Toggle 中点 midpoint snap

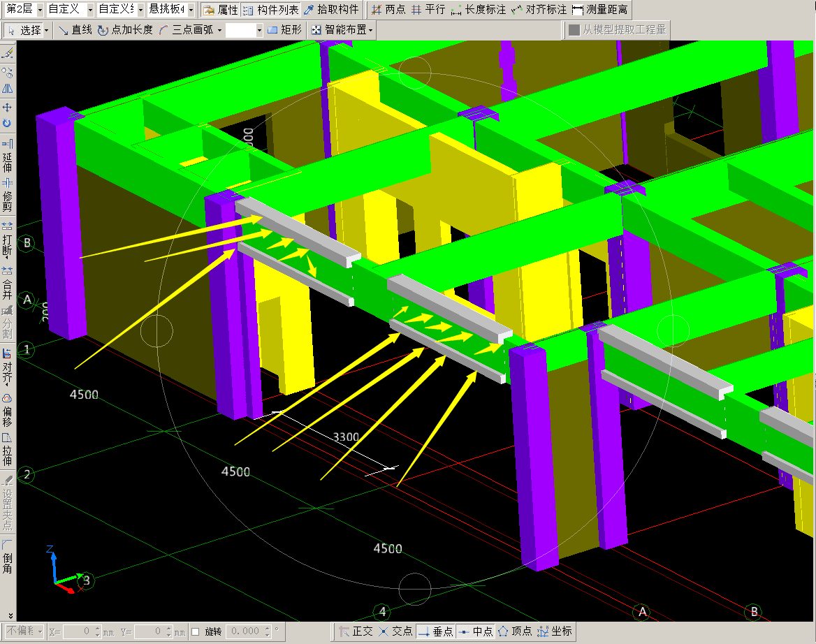(476, 631)
